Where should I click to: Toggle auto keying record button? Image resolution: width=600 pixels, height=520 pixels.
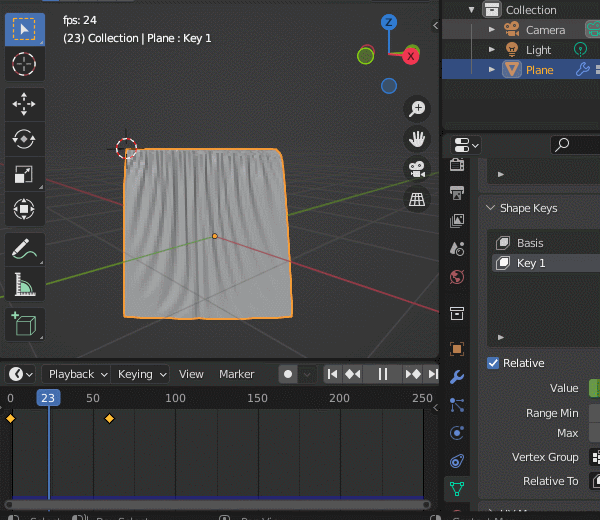pyautogui.click(x=288, y=374)
